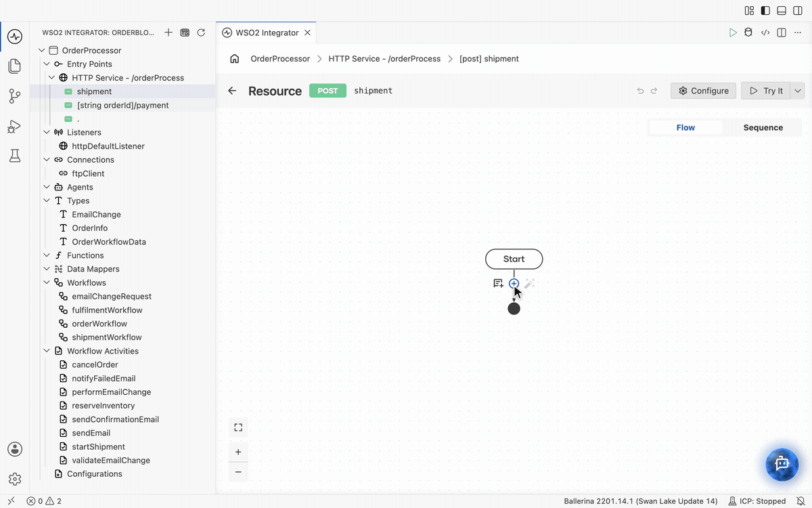This screenshot has height=508, width=812.
Task: Click the Try It button
Action: pos(766,91)
